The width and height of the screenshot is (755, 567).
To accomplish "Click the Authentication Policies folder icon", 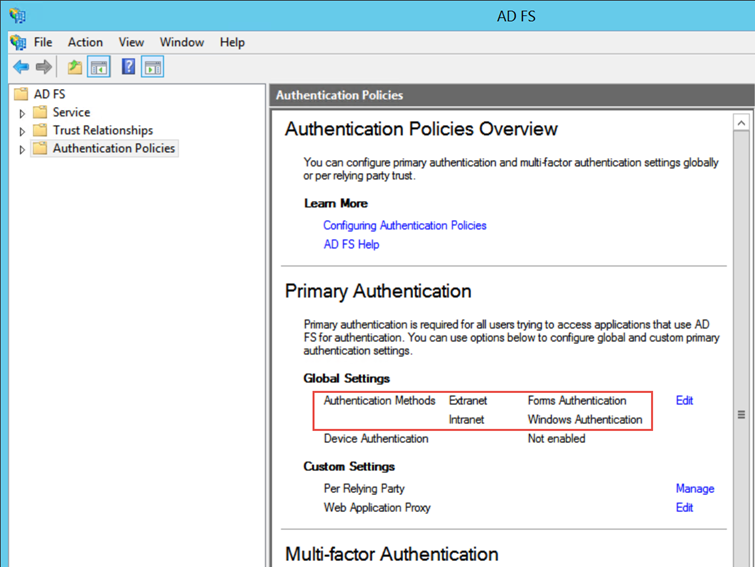I will coord(40,148).
